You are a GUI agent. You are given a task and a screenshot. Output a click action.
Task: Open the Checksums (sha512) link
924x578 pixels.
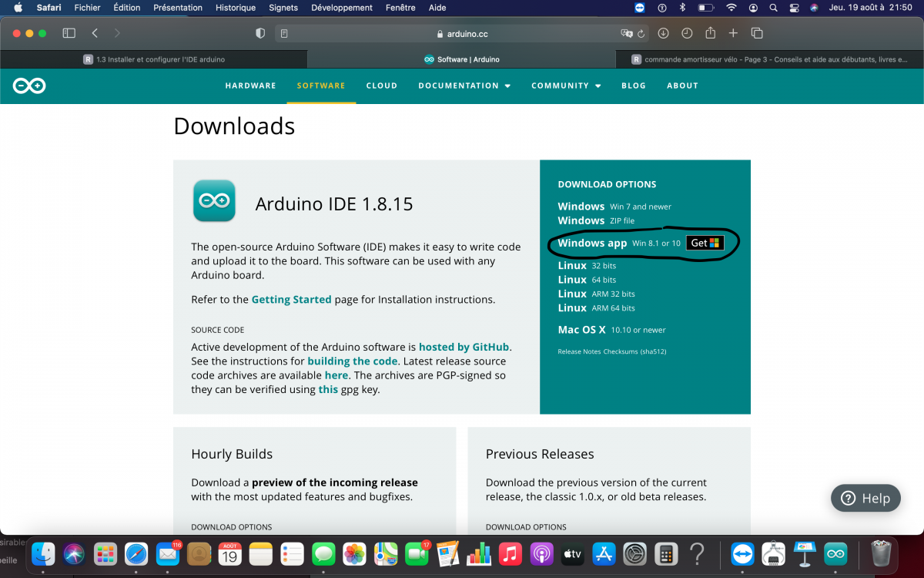634,351
